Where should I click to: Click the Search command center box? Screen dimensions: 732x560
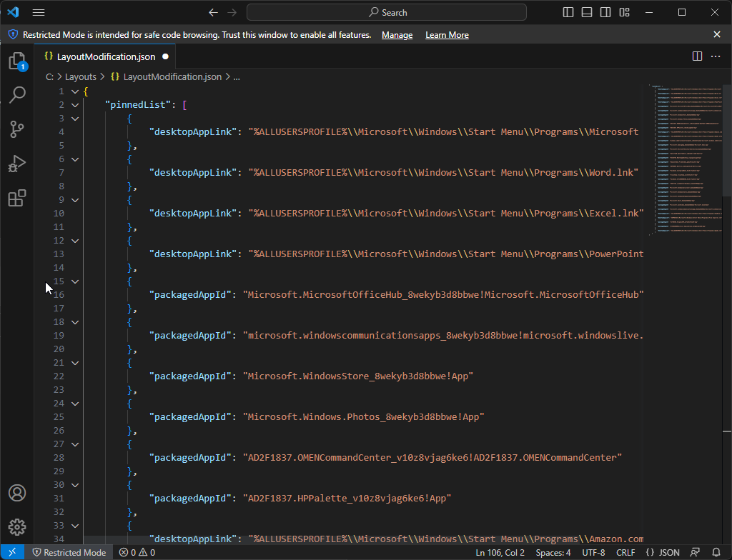(387, 12)
